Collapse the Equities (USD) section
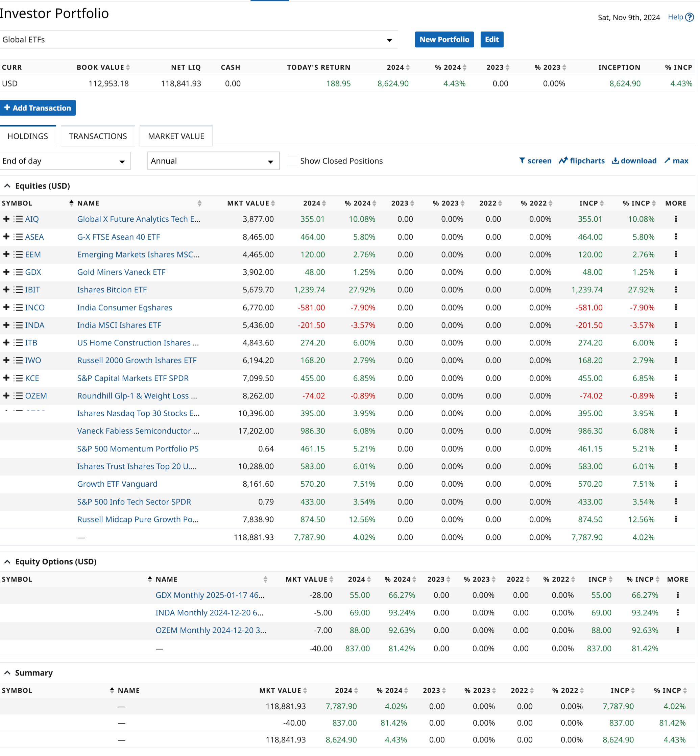Viewport: 700px width, 756px height. 7,186
